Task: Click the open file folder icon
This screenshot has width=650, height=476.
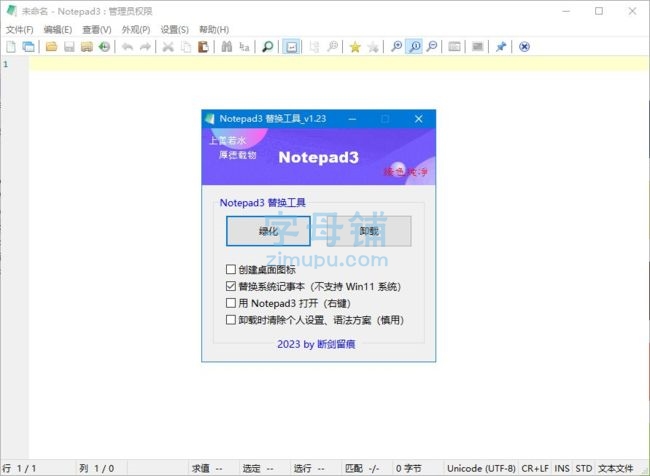Action: click(51, 47)
